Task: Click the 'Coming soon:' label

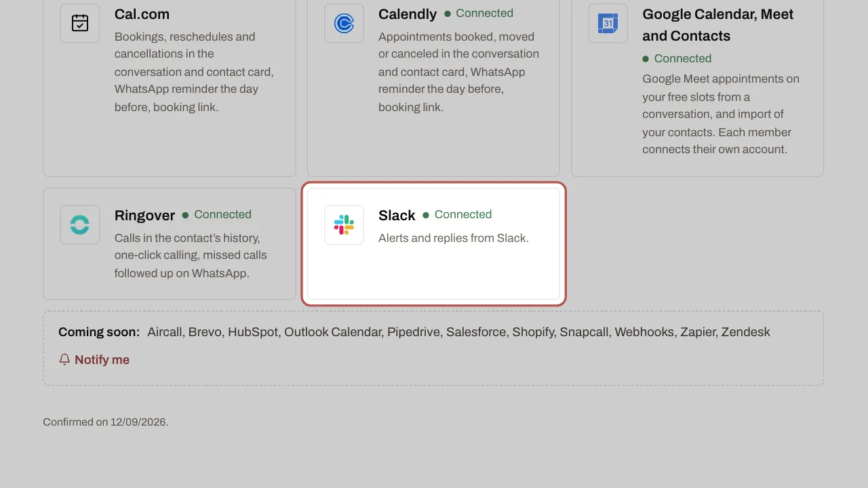Action: click(x=99, y=332)
